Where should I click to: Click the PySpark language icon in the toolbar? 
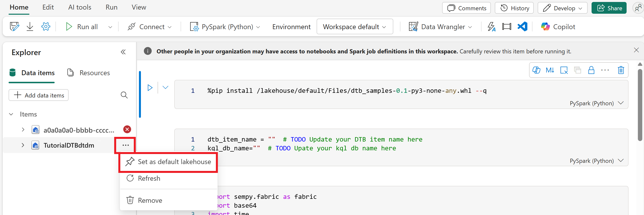[x=194, y=26]
